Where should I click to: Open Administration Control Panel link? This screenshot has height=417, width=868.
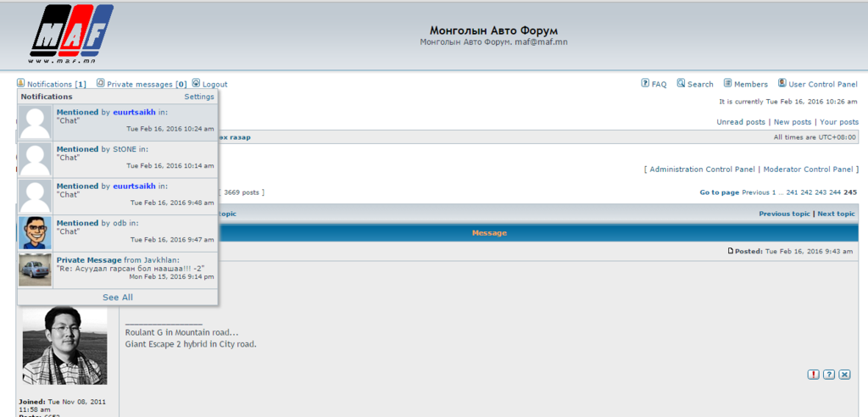(701, 170)
